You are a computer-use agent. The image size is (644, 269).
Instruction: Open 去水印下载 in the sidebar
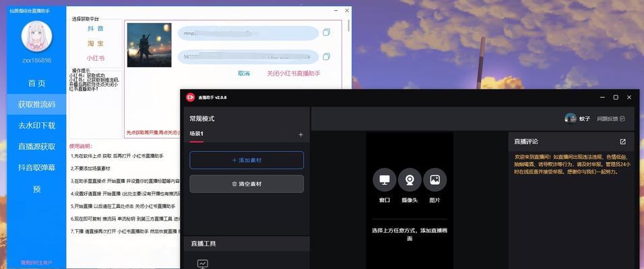tap(36, 126)
